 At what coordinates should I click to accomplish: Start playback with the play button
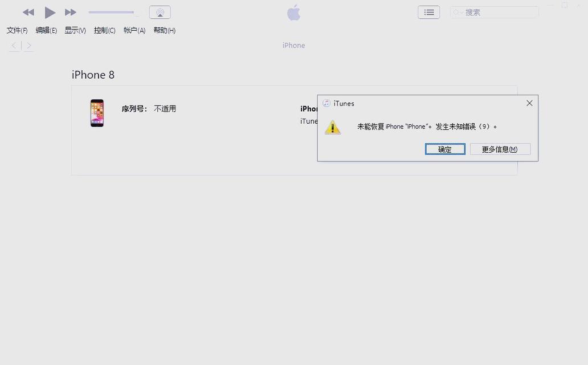pyautogui.click(x=50, y=13)
